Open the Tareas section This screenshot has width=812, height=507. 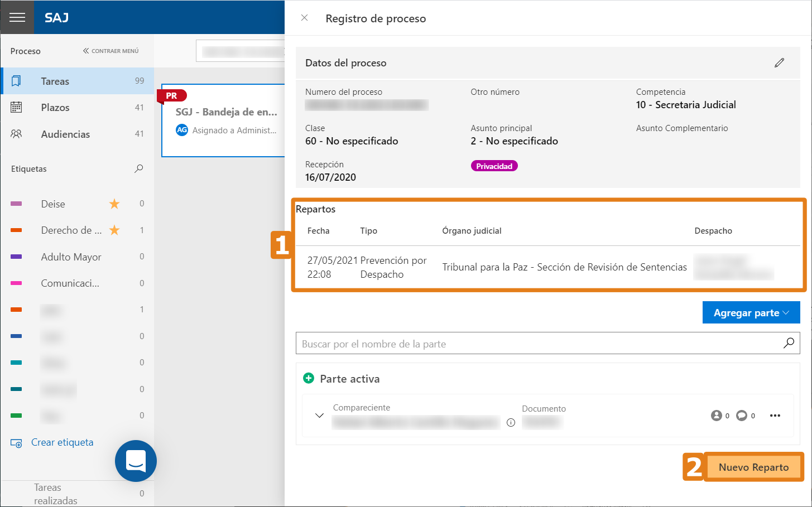click(x=77, y=81)
